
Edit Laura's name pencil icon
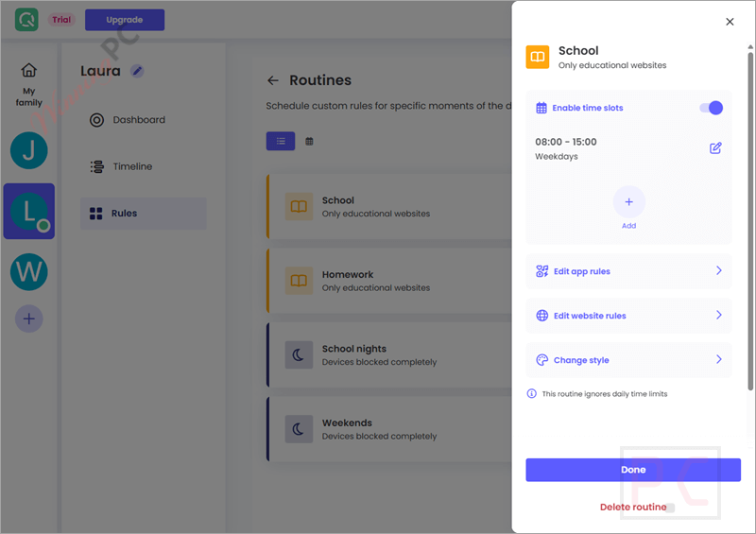pos(137,72)
